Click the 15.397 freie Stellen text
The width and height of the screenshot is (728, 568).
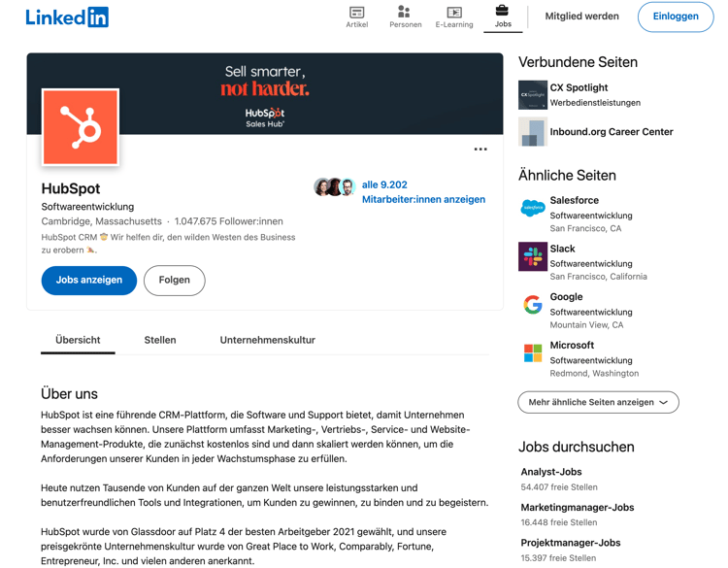pyautogui.click(x=558, y=558)
